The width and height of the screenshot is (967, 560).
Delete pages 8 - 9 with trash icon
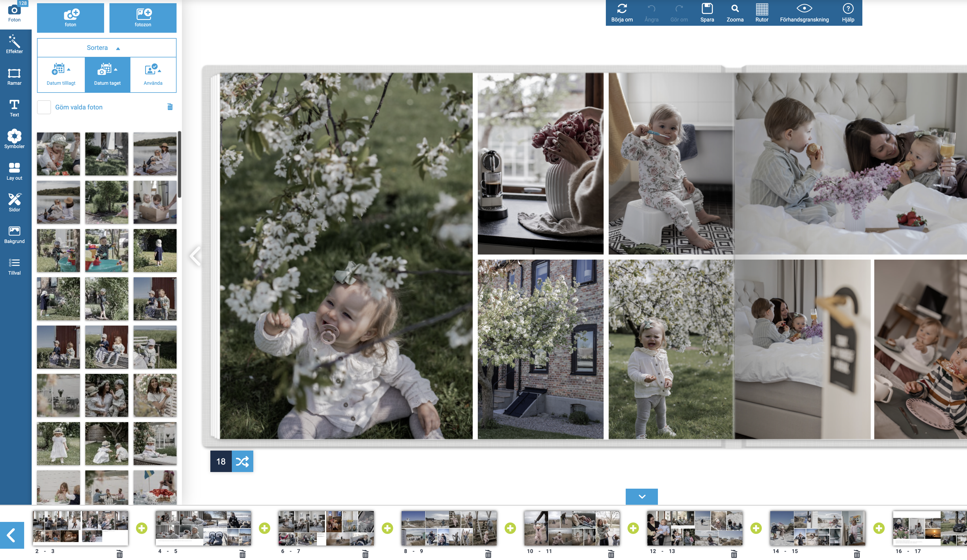click(x=488, y=554)
